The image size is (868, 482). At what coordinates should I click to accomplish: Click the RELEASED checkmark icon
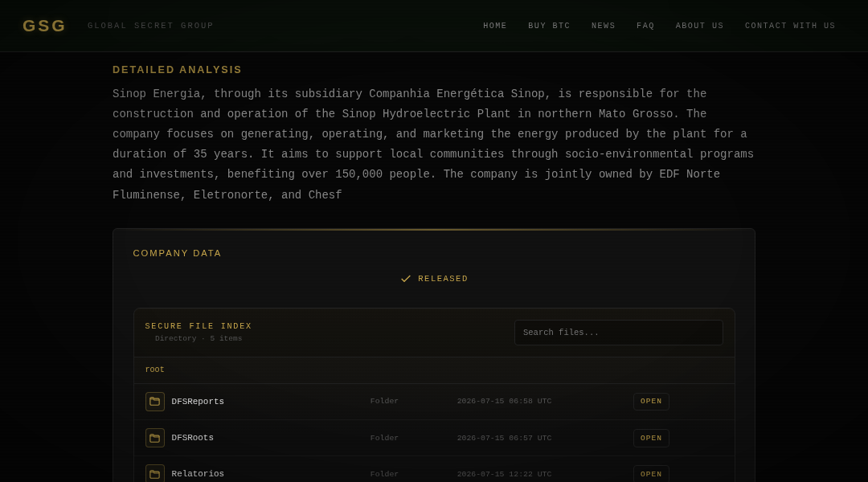tap(406, 279)
